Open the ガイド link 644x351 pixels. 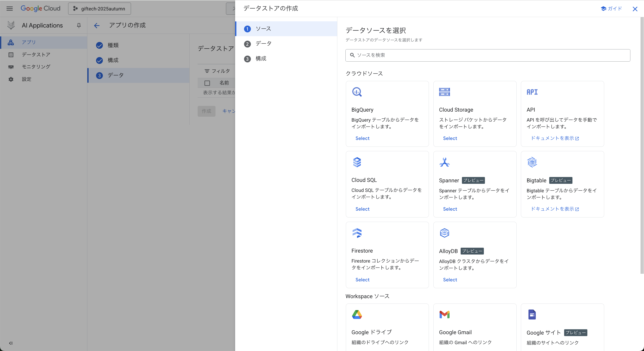[611, 9]
